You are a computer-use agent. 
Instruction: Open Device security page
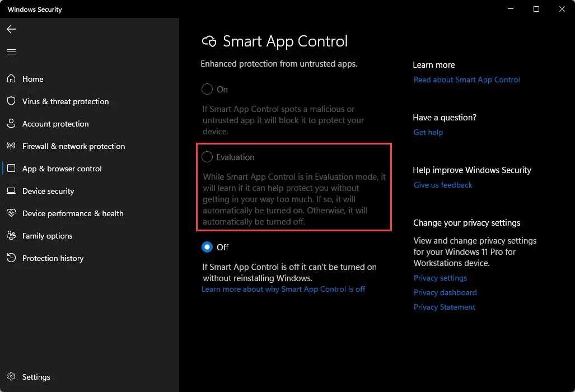pyautogui.click(x=90, y=191)
